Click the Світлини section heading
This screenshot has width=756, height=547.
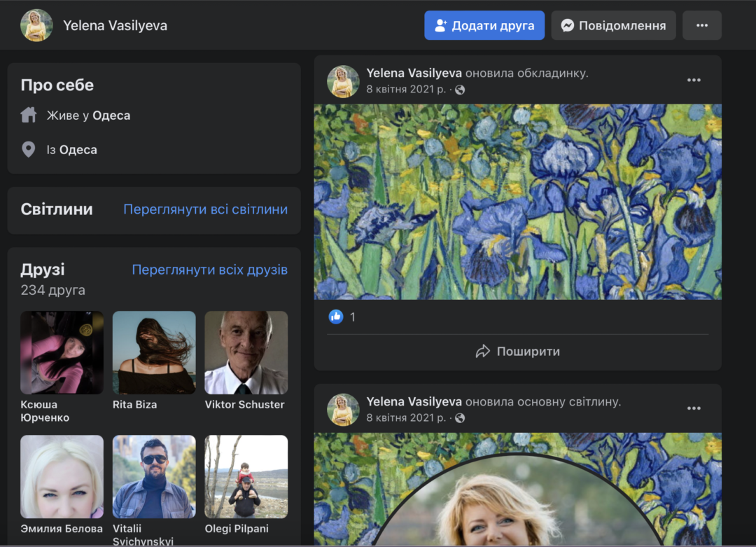[x=57, y=209]
